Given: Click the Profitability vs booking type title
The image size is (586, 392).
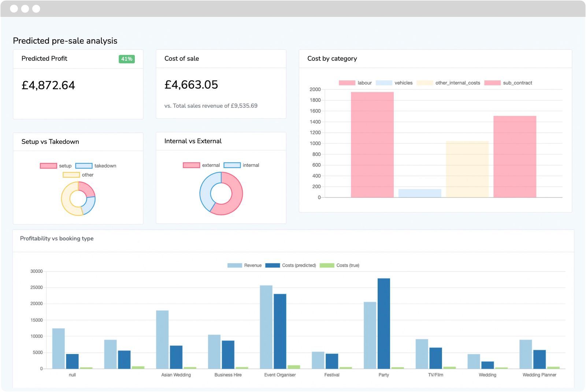Looking at the screenshot, I should pyautogui.click(x=57, y=238).
